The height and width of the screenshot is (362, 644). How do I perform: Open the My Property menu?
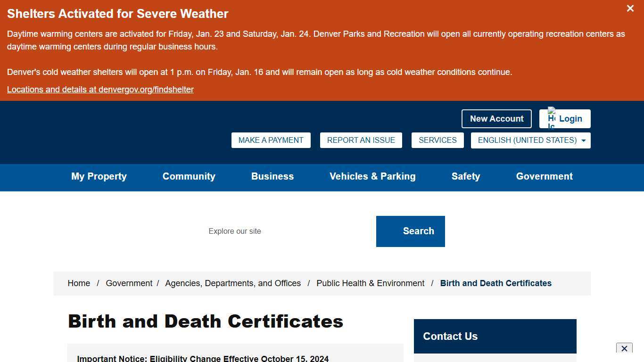coord(99,176)
